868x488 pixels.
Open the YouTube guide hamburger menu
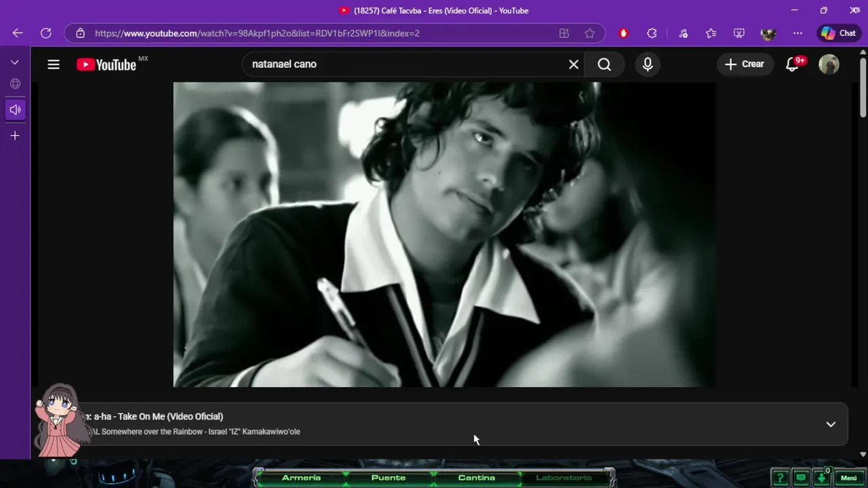tap(54, 64)
